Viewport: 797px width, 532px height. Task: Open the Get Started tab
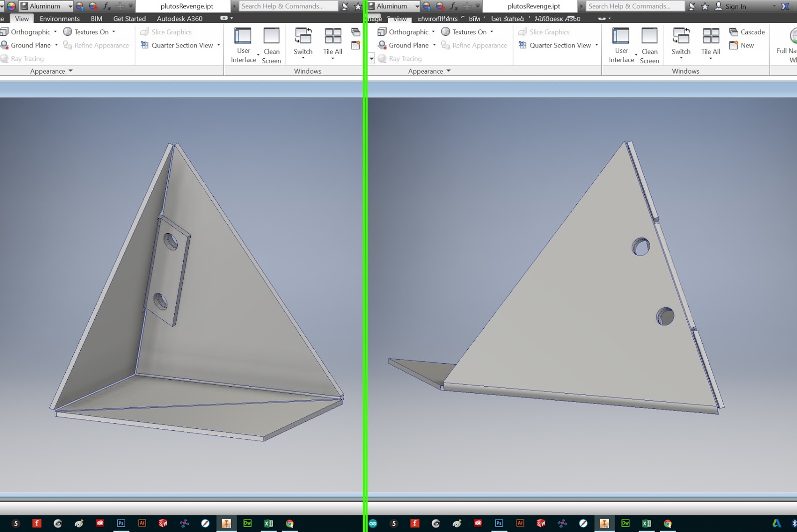pos(129,18)
